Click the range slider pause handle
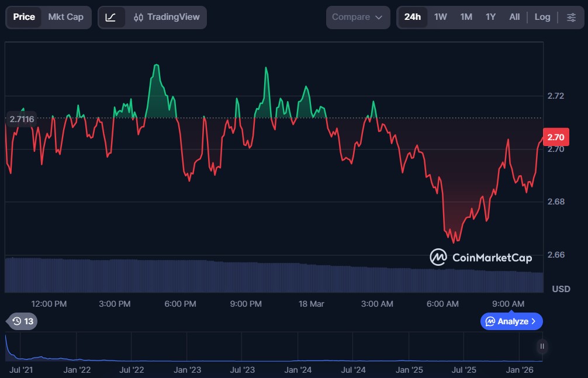Image resolution: width=588 pixels, height=378 pixels. 542,346
